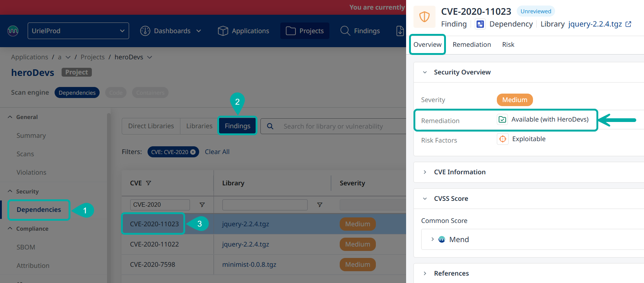Click the Library column filter funnel icon
644x283 pixels.
point(320,205)
